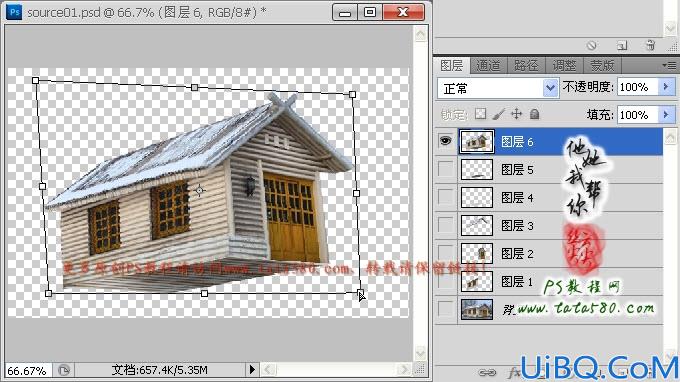Toggle lock transparent pixels icon

(480, 114)
